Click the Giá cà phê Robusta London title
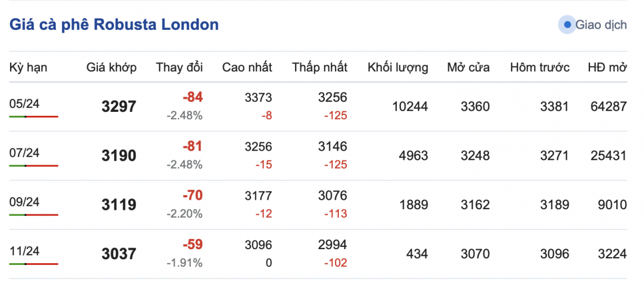644x293 pixels. pyautogui.click(x=114, y=25)
